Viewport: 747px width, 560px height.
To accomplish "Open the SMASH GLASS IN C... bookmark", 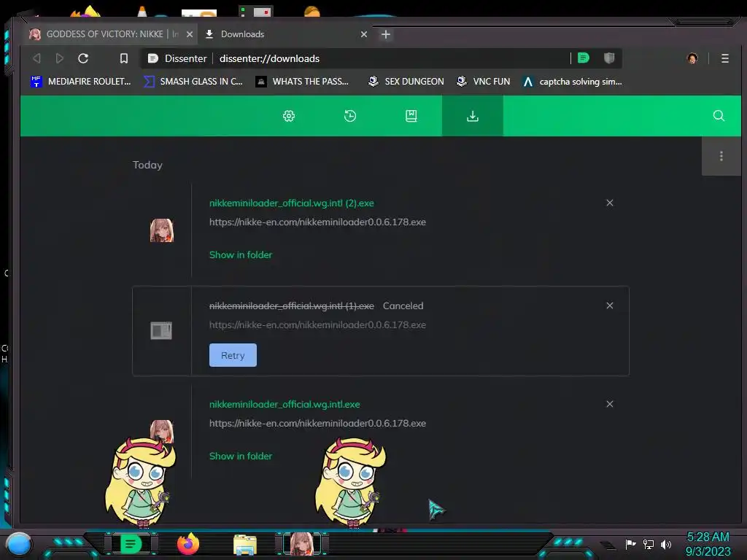I will [x=193, y=82].
